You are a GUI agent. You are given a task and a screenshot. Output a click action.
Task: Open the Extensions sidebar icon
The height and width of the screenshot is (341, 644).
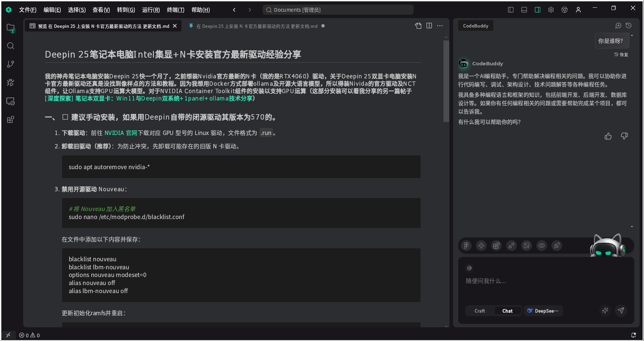(x=11, y=120)
